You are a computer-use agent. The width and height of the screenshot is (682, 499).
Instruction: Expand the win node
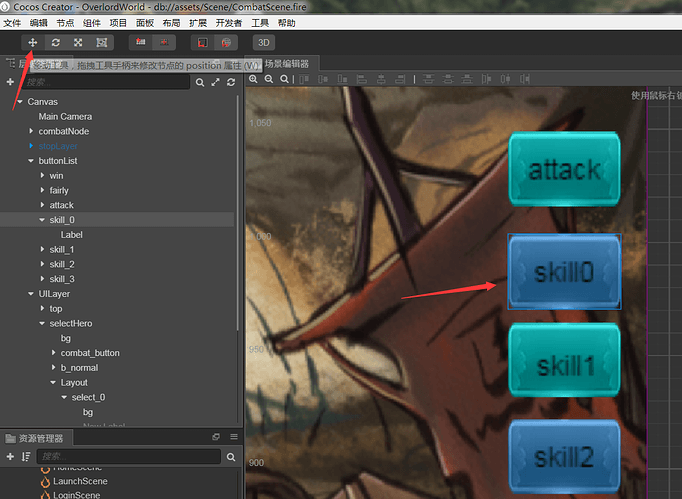coord(42,175)
